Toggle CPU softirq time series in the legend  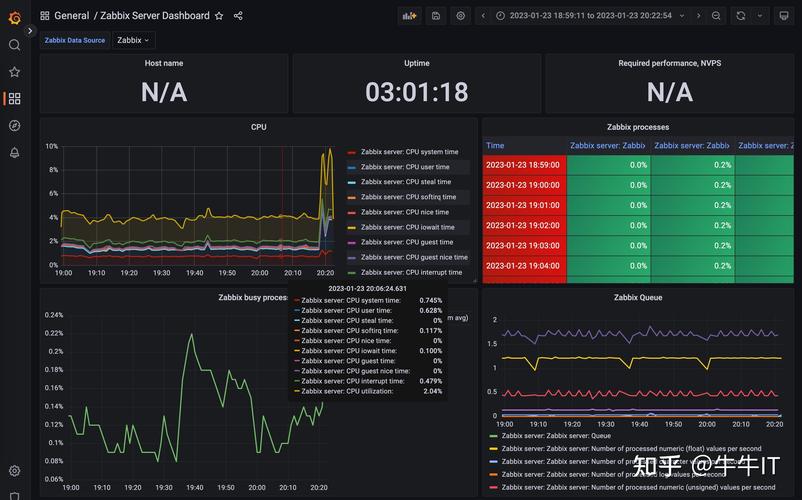[408, 197]
